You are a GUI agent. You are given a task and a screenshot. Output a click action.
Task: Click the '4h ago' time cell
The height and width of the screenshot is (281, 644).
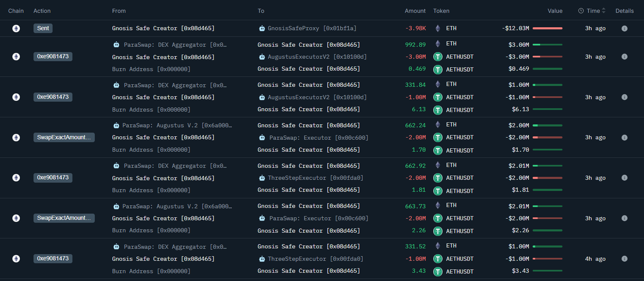pyautogui.click(x=595, y=258)
